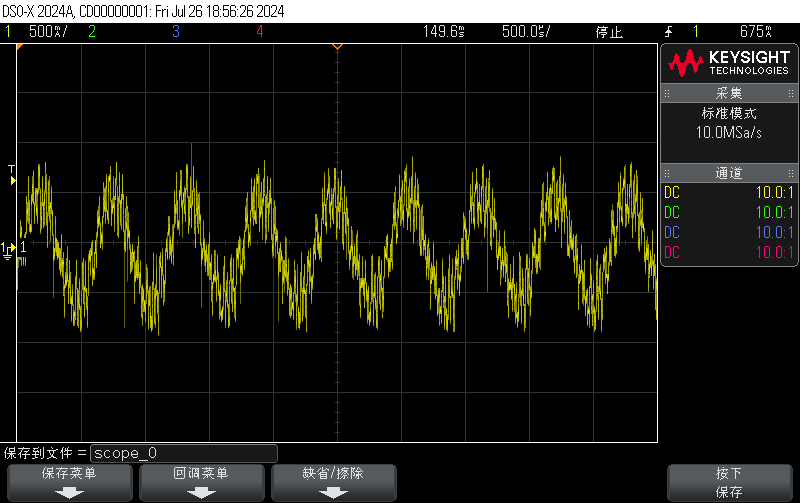Click the yellow channel 1 DC coupling entry
The width and height of the screenshot is (800, 503).
click(729, 193)
